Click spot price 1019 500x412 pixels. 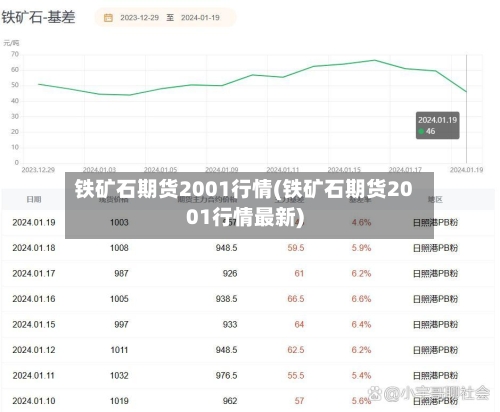pos(119,401)
